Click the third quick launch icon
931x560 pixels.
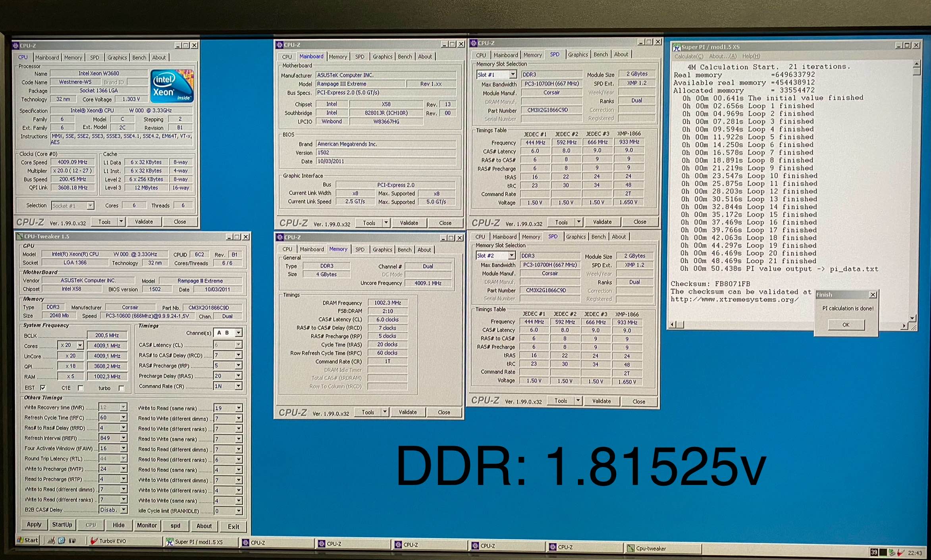[x=72, y=541]
